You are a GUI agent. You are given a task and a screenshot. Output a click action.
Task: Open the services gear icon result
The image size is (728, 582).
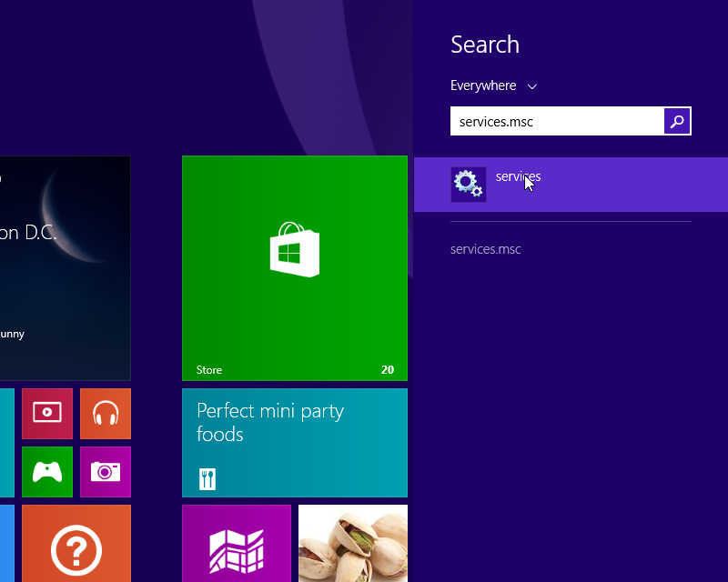pos(469,185)
